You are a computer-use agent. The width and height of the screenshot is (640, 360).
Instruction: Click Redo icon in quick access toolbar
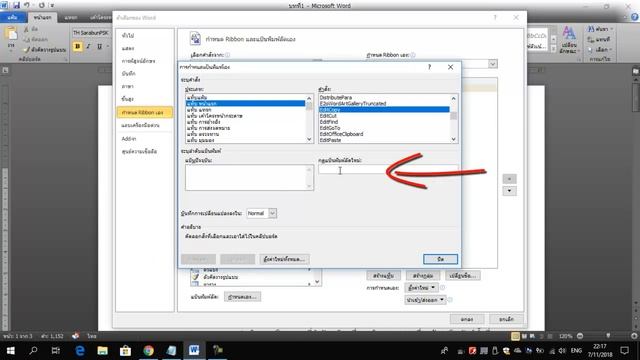coord(41,5)
